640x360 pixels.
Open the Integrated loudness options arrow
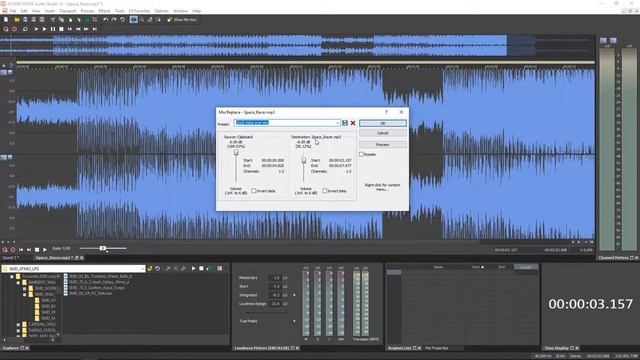(294, 295)
